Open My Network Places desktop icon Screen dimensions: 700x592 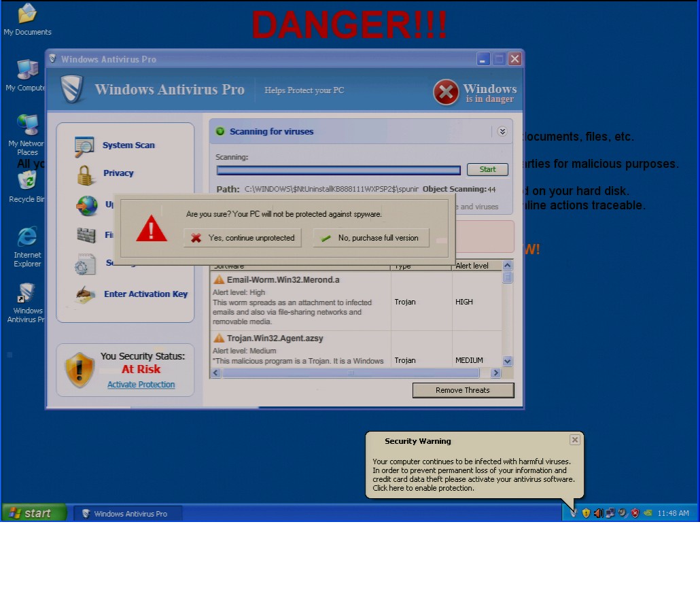27,126
